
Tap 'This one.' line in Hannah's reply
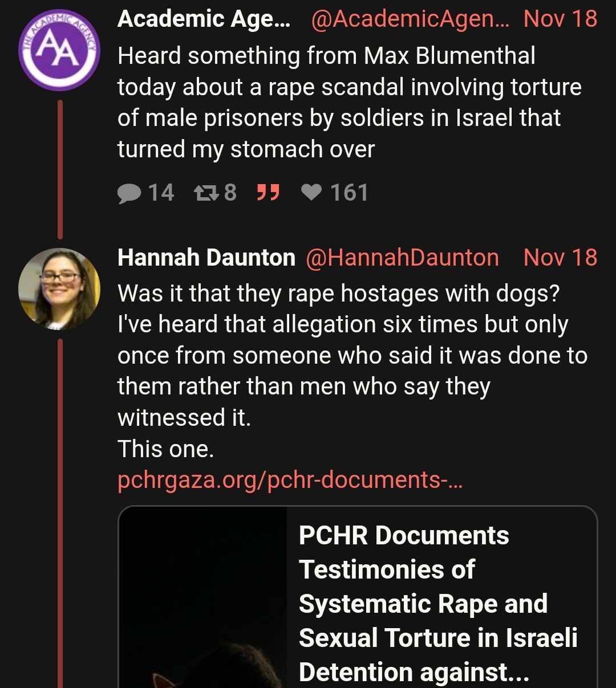(165, 449)
